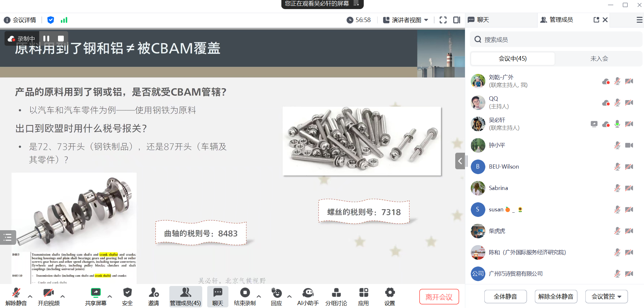The width and height of the screenshot is (644, 308).
Task: Click the 共享屏幕 share screen icon
Action: pyautogui.click(x=96, y=293)
